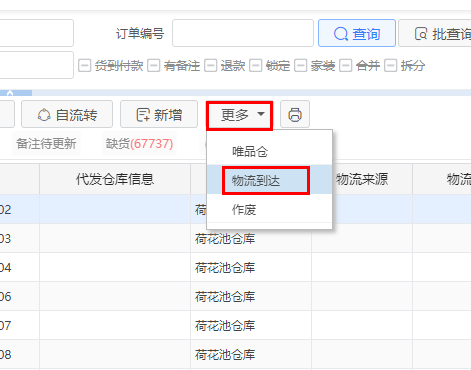Click the 订单编号 input field
471x370 pixels.
243,33
